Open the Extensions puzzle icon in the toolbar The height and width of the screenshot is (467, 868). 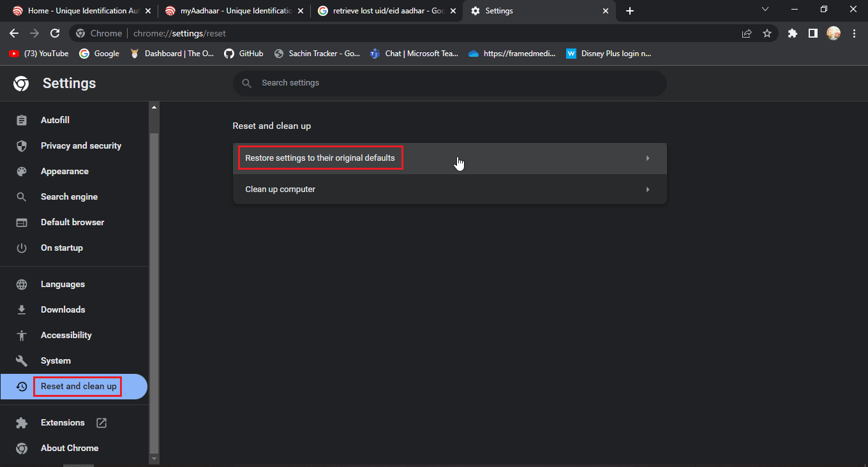tap(793, 34)
